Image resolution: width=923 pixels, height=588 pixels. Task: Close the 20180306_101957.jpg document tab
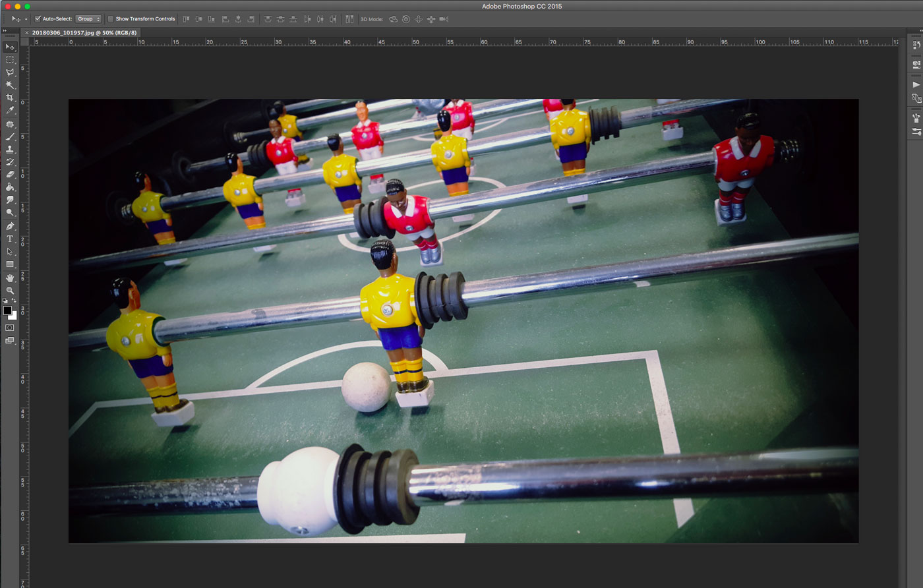[x=26, y=32]
